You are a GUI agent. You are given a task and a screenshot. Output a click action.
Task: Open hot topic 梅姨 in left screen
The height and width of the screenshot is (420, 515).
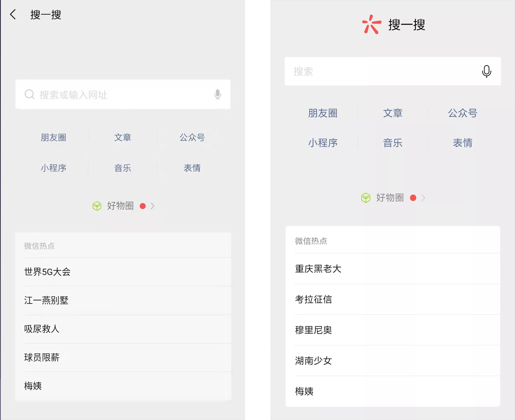click(x=127, y=386)
